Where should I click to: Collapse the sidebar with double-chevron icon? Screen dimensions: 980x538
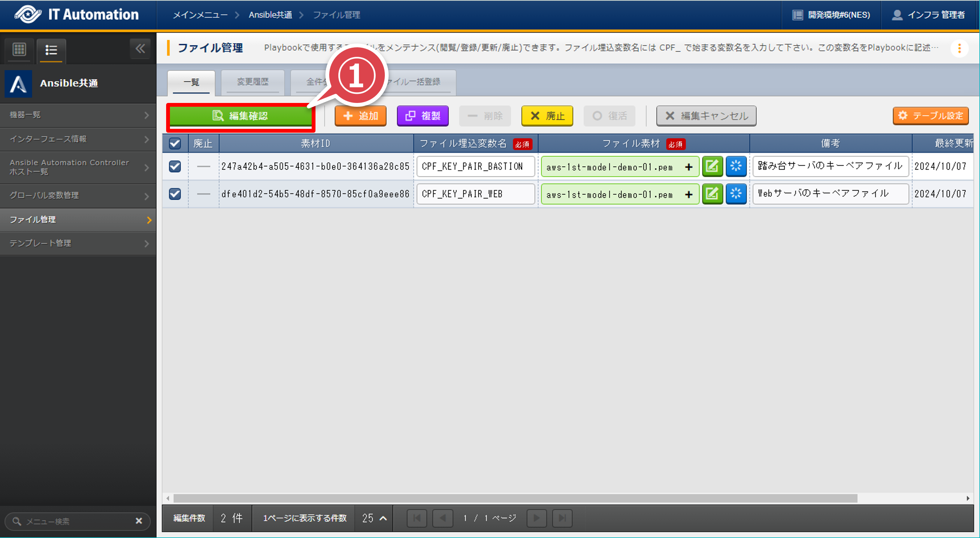(140, 49)
